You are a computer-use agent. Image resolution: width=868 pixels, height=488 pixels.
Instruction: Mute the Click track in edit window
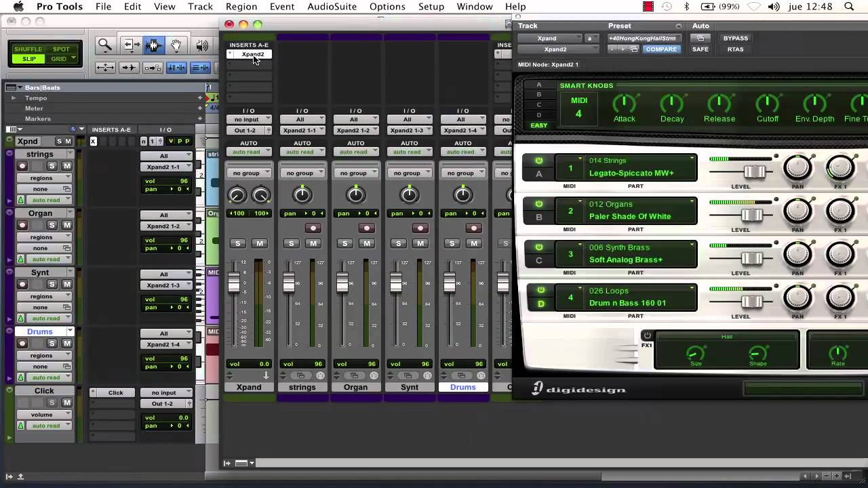click(x=67, y=403)
